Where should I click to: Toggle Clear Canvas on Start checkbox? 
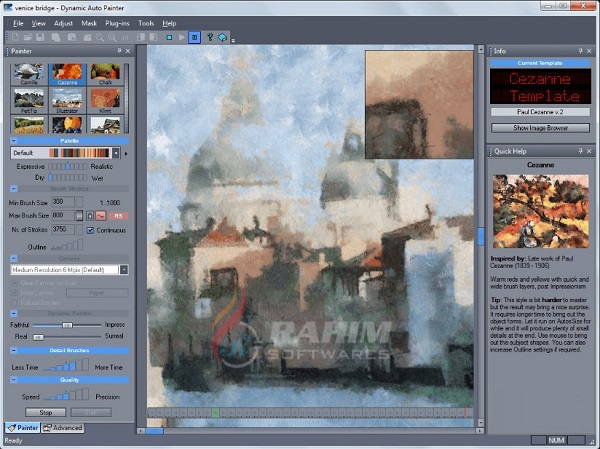click(15, 283)
